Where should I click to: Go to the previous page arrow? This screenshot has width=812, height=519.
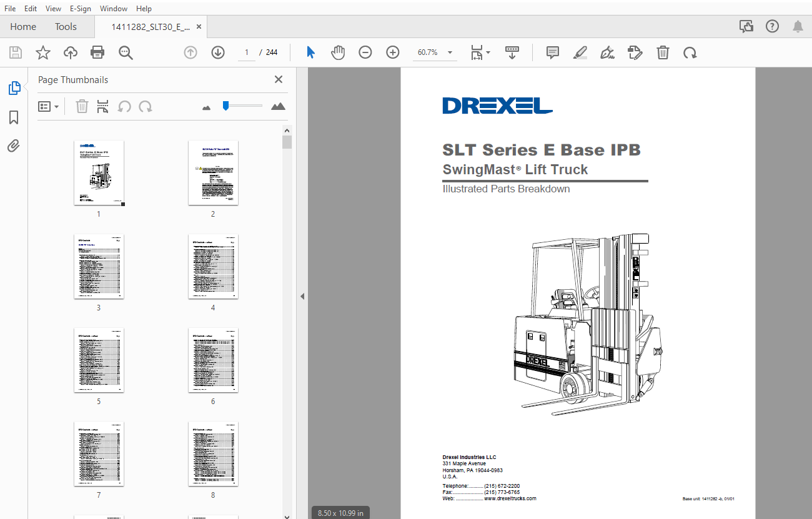[x=191, y=52]
